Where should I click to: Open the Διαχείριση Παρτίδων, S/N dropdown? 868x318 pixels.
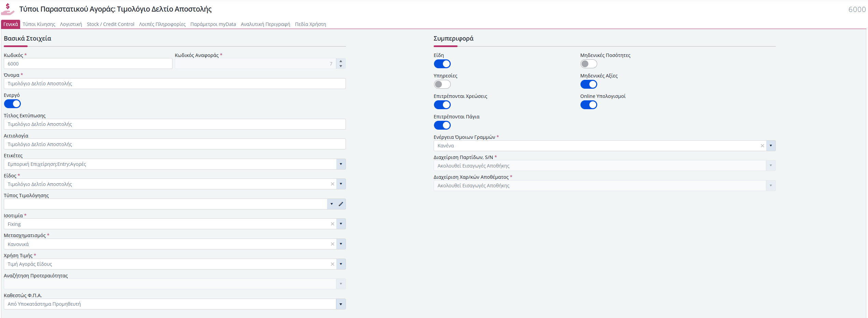click(x=771, y=165)
